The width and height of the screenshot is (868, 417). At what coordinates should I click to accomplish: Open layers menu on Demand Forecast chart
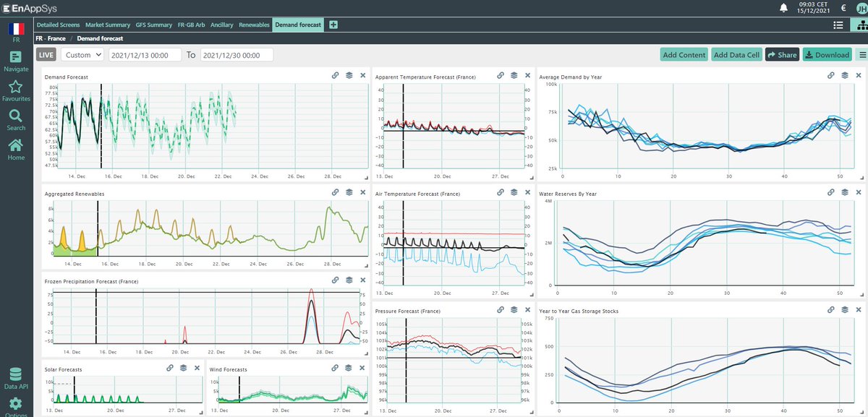349,75
